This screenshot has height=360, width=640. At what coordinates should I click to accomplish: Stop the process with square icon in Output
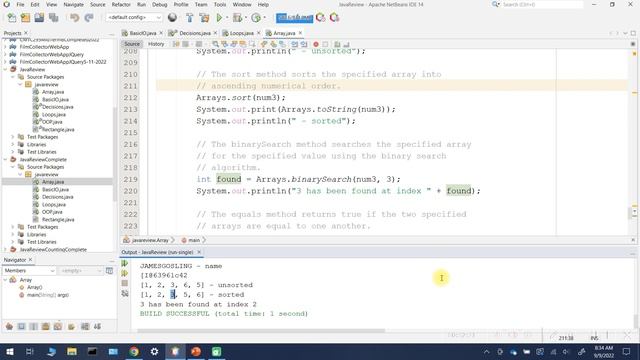pyautogui.click(x=124, y=283)
